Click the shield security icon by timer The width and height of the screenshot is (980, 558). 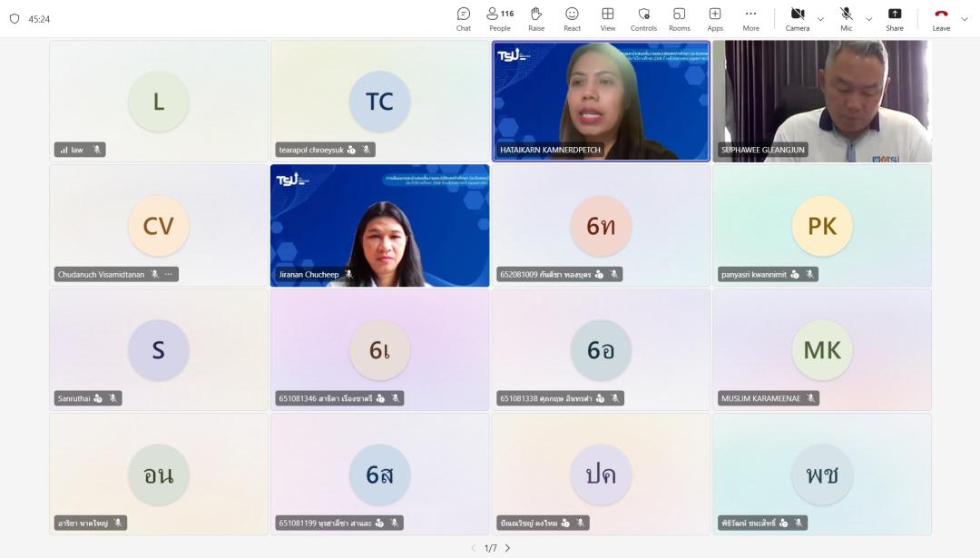[15, 19]
